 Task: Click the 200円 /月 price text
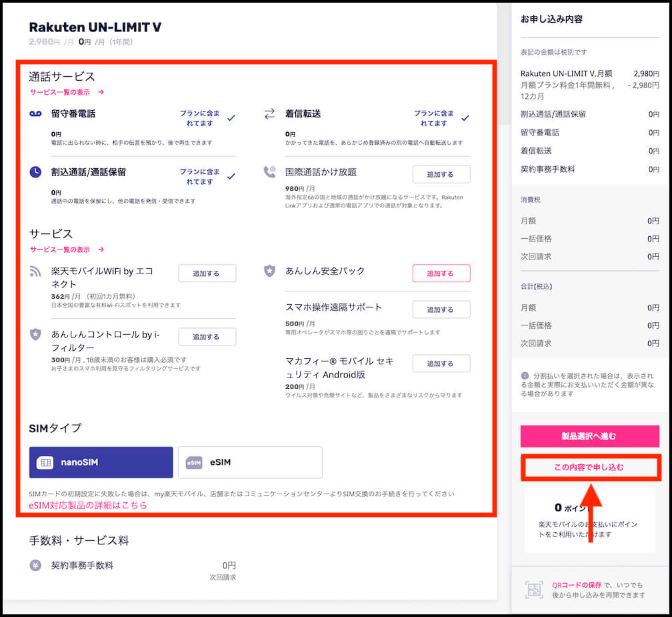tap(300, 386)
